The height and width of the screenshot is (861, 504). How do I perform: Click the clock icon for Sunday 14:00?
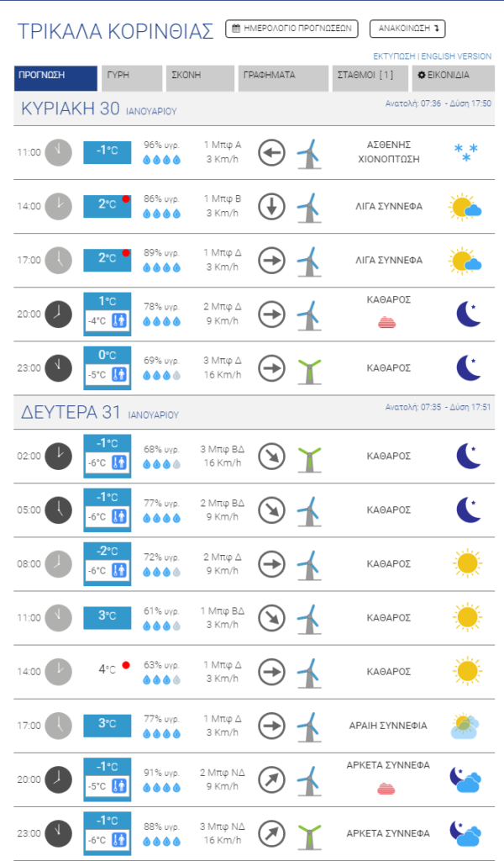[x=58, y=207]
